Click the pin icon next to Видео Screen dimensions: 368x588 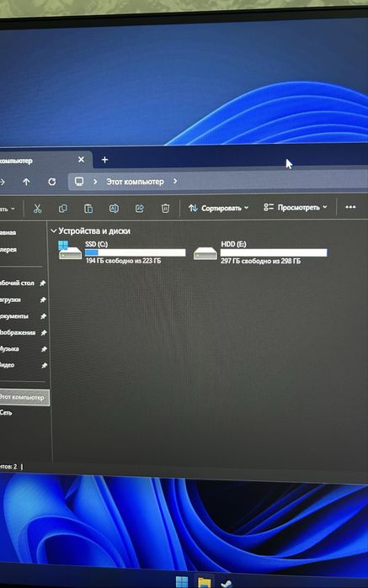pyautogui.click(x=45, y=365)
